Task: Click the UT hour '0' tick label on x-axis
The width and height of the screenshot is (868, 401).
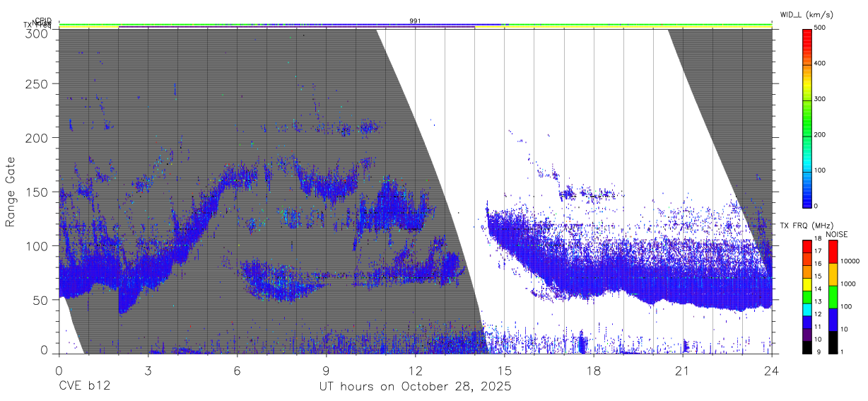Action: coord(59,370)
